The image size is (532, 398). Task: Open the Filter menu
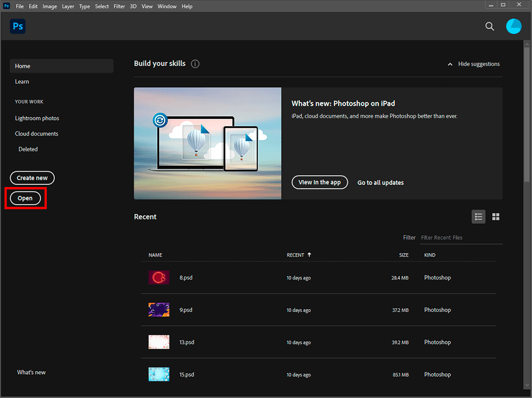click(119, 6)
